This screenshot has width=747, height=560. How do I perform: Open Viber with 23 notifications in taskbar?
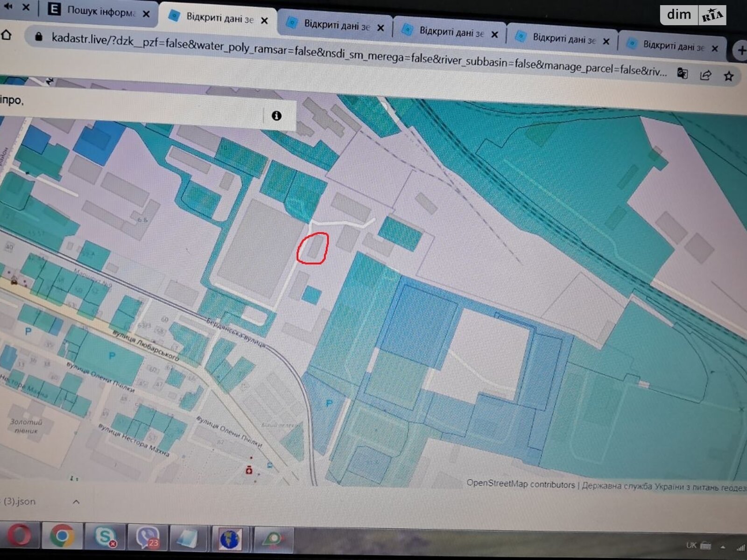pyautogui.click(x=147, y=538)
